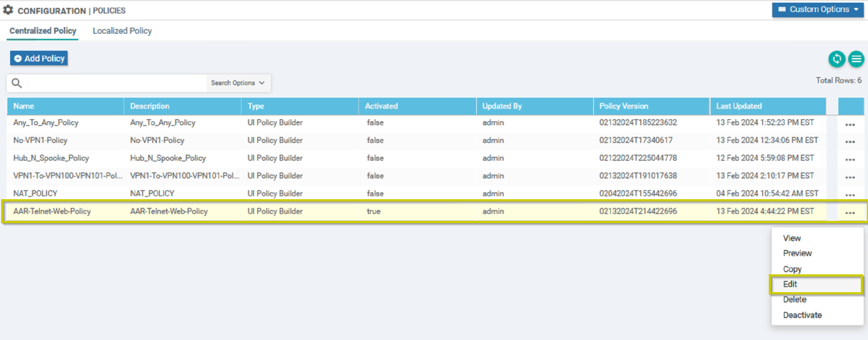Click the Configuration gear icon
Screen dimensions: 868x340
tap(8, 10)
